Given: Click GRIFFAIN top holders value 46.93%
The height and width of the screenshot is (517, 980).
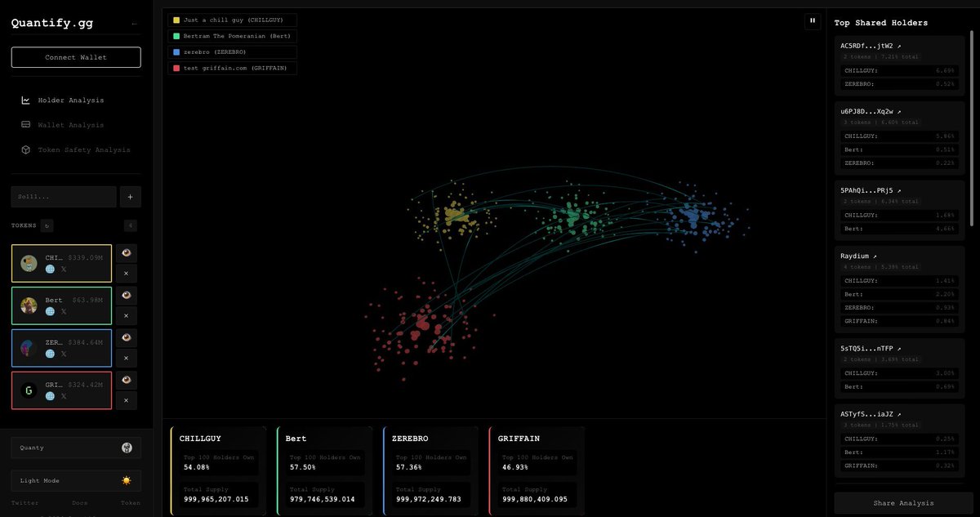Looking at the screenshot, I should coord(514,467).
